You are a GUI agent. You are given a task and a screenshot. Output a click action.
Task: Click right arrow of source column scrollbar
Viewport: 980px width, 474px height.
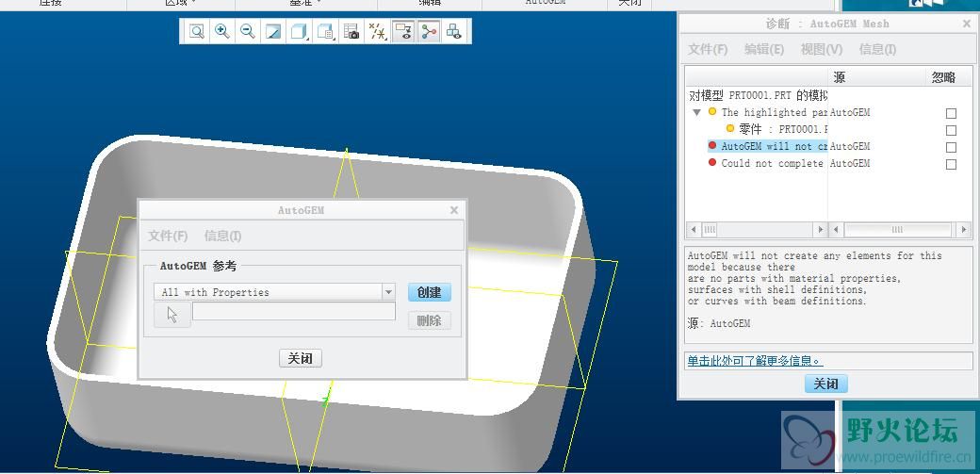[963, 230]
